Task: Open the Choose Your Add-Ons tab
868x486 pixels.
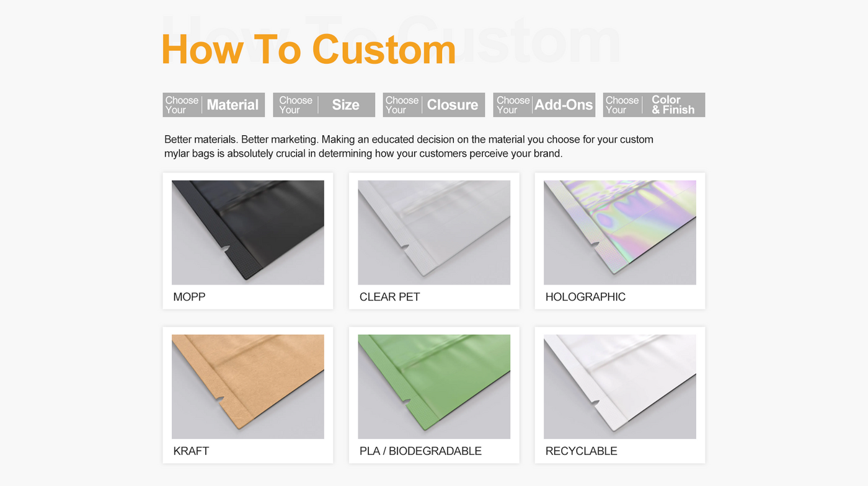Action: click(x=544, y=105)
